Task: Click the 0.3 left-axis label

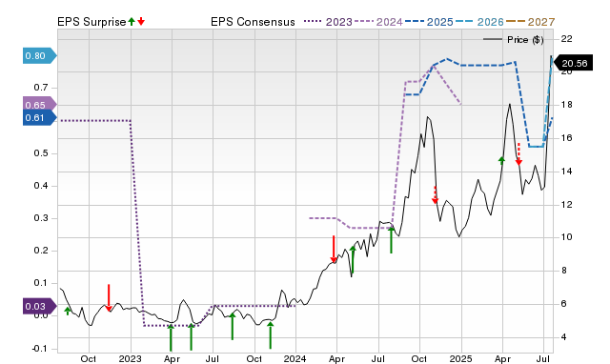Action: tap(40, 218)
